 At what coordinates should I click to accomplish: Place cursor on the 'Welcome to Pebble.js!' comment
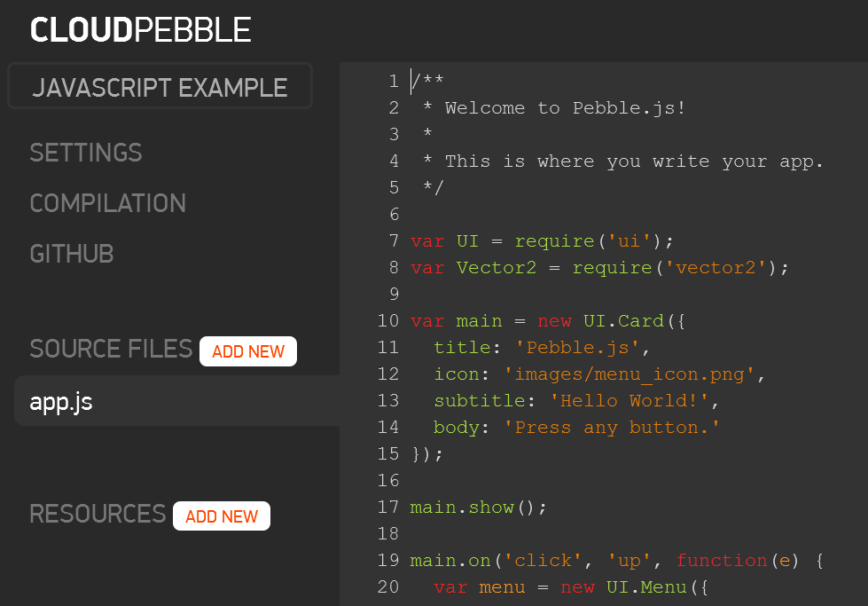(565, 108)
